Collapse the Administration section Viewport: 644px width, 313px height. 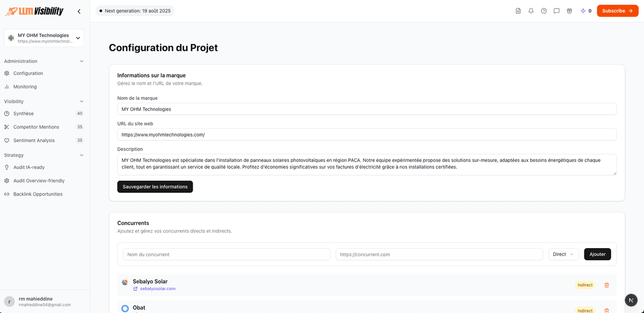pyautogui.click(x=82, y=61)
